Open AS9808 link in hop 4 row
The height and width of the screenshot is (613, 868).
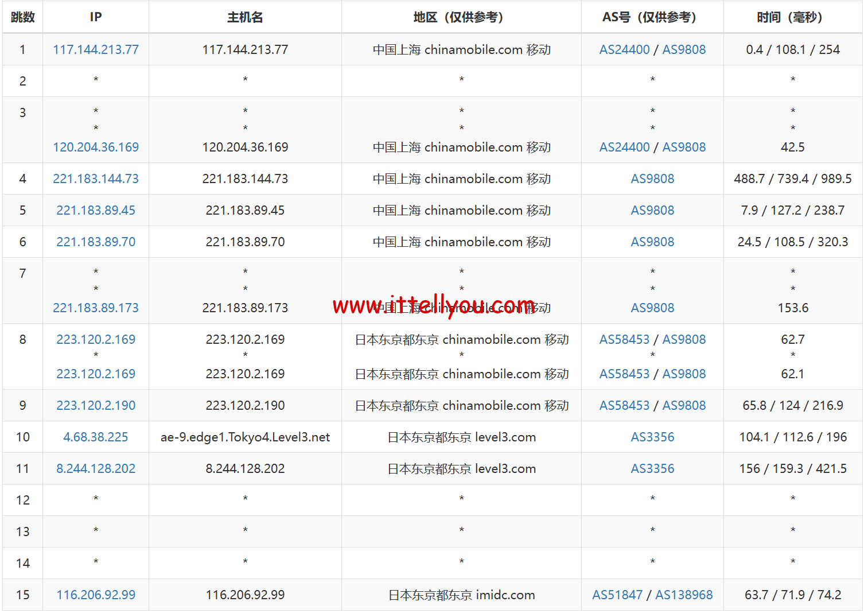[x=652, y=179]
